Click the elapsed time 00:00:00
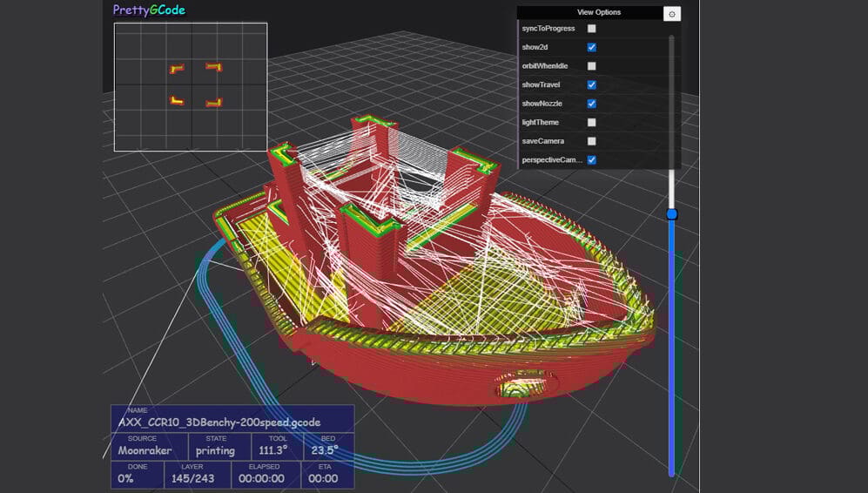The width and height of the screenshot is (868, 493). coord(261,478)
